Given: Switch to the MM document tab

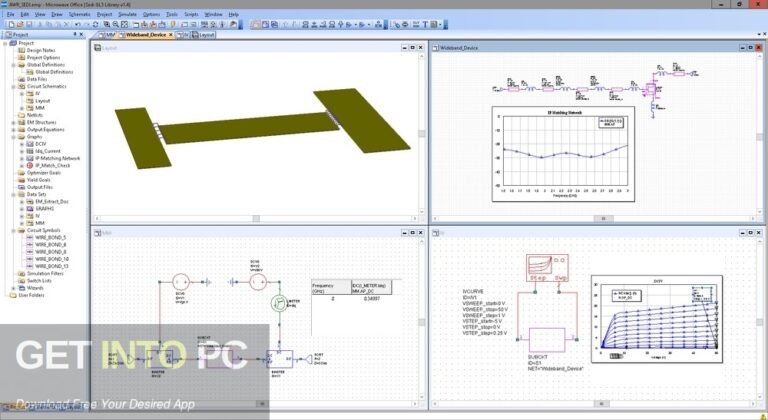Looking at the screenshot, I should 107,35.
